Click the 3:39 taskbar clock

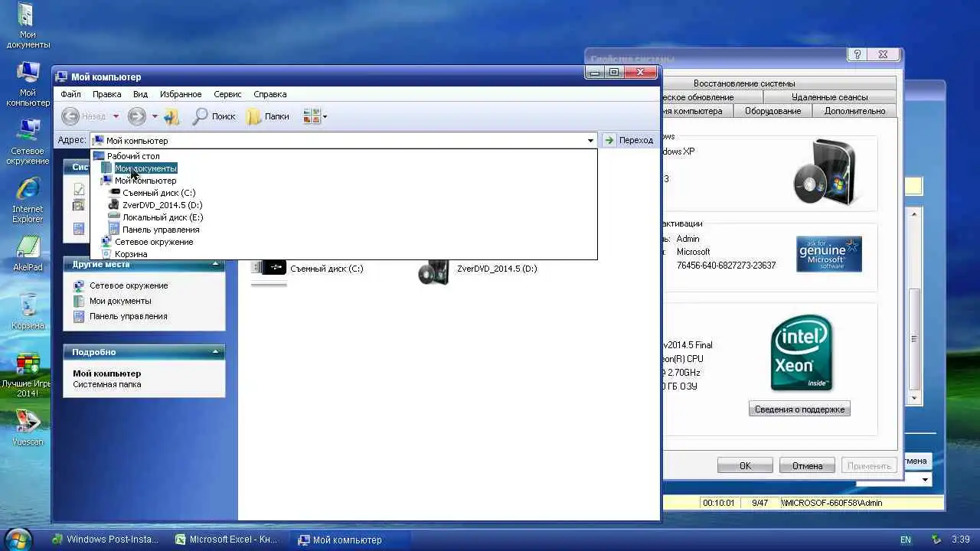click(x=961, y=540)
